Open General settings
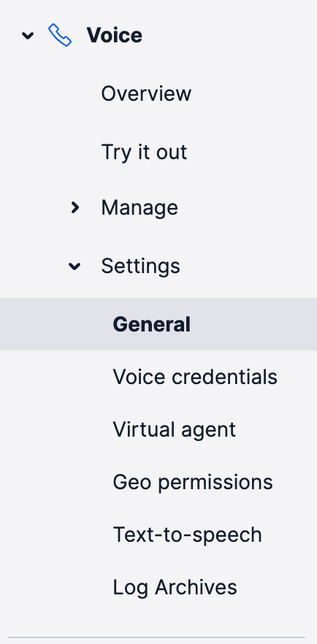 click(x=151, y=324)
